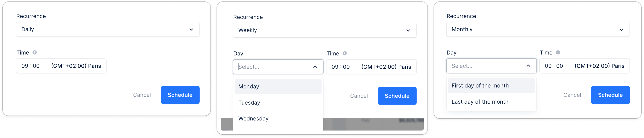Click the Paris timezone field in Monthly panel
The image size is (644, 138).
click(x=600, y=66)
